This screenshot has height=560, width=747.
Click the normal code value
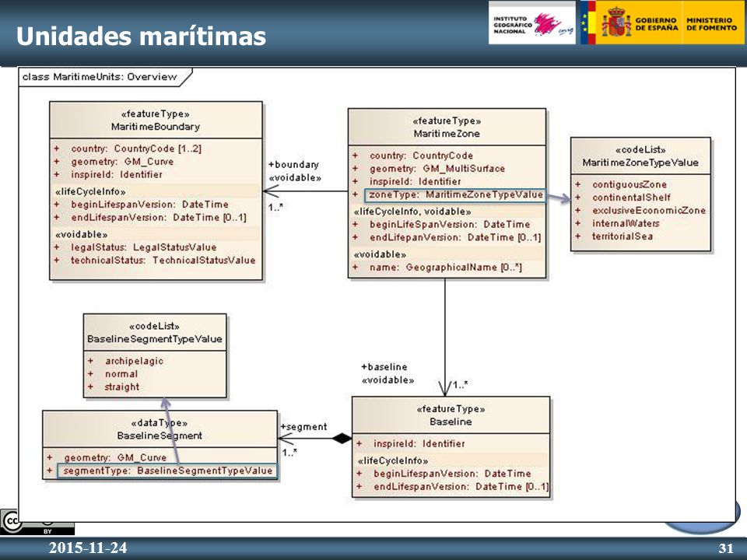121,374
